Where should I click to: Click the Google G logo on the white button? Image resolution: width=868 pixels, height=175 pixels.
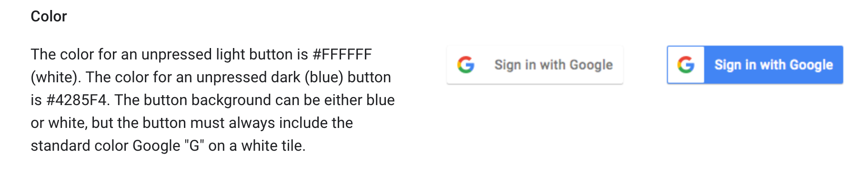[x=465, y=65]
